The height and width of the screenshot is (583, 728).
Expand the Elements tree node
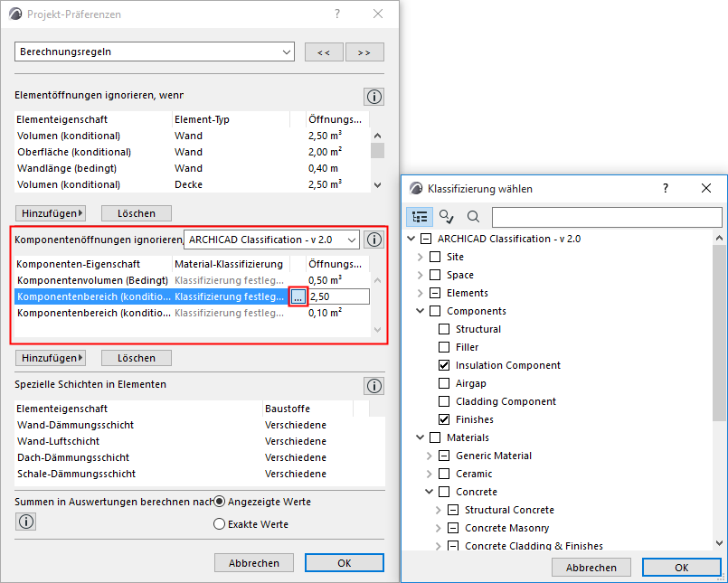[x=421, y=293]
